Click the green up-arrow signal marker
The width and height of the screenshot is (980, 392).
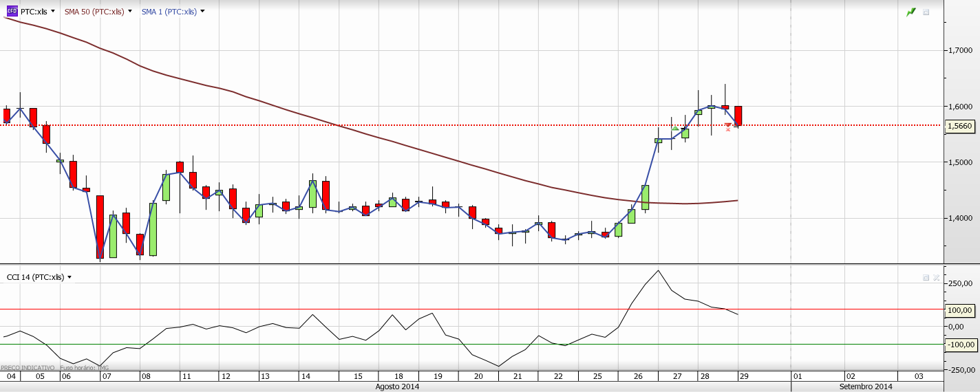[x=675, y=129]
